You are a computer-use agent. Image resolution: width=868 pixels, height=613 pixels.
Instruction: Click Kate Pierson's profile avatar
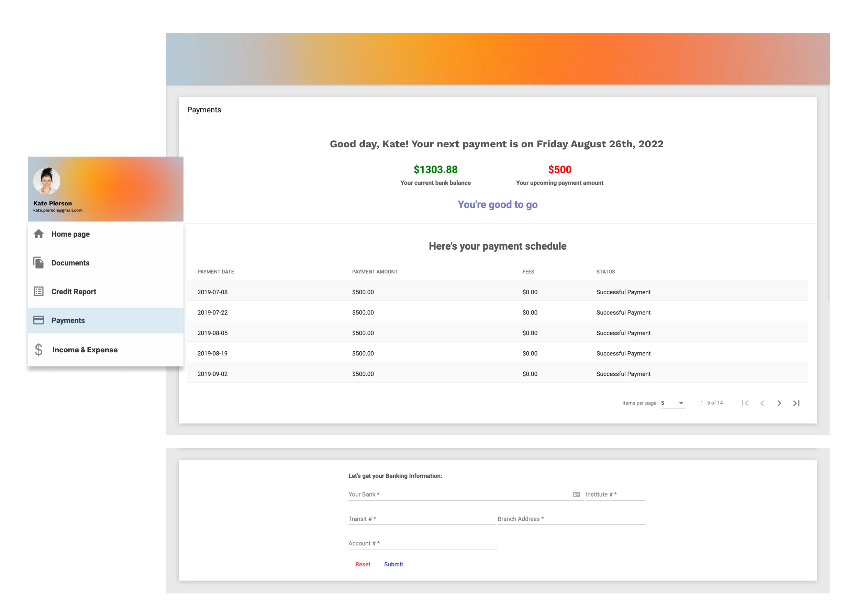click(47, 181)
